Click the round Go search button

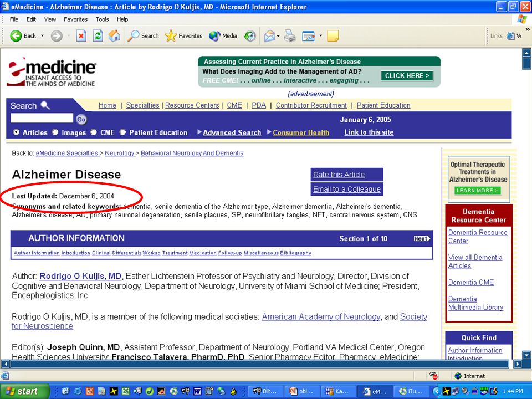coord(81,119)
